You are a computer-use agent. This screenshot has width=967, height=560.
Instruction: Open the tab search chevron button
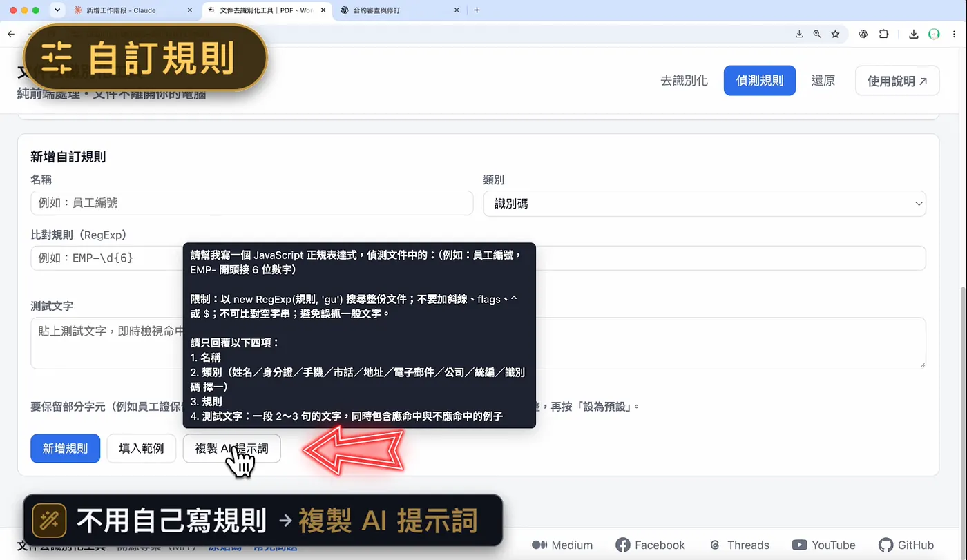pos(57,10)
